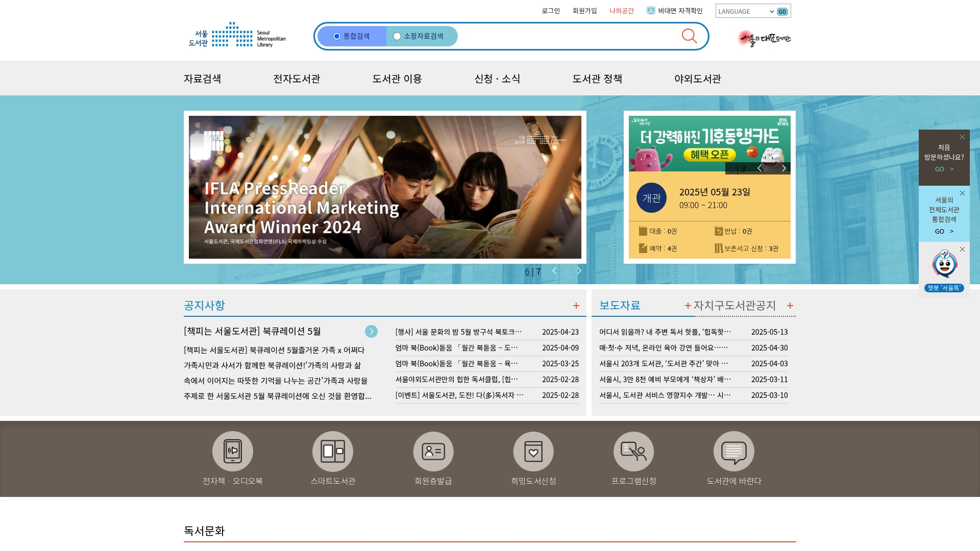The image size is (980, 551).
Task: Open press release 서울시, 도서관 서비스 영향지수 개발
Action: [665, 395]
